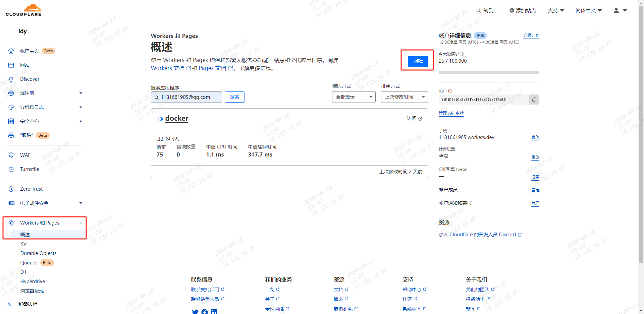Screen dimensions: 644x314
Task: Click the plus icon for 添加站点
Action: [x=512, y=10]
